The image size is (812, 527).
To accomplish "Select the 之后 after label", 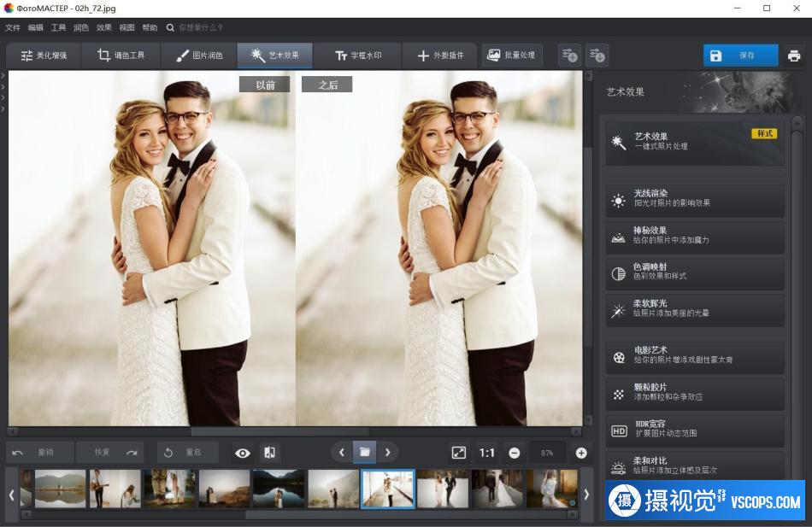I will pos(327,85).
